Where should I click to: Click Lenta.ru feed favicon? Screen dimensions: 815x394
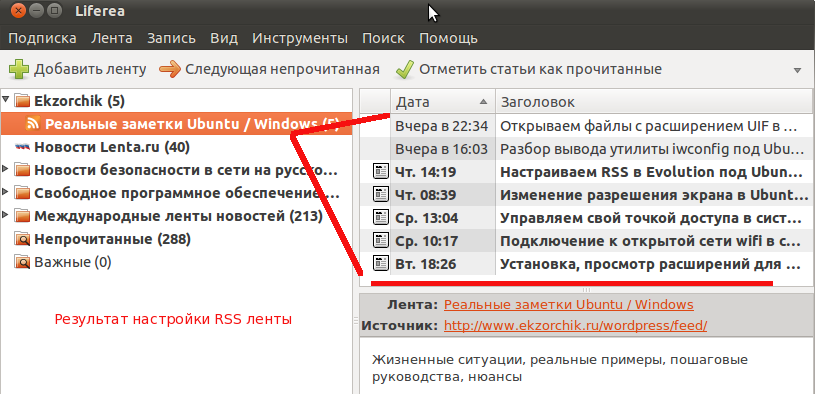click(22, 148)
